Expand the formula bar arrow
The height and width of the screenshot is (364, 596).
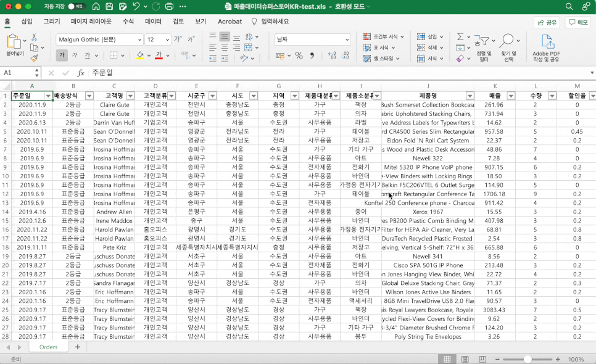coord(592,73)
